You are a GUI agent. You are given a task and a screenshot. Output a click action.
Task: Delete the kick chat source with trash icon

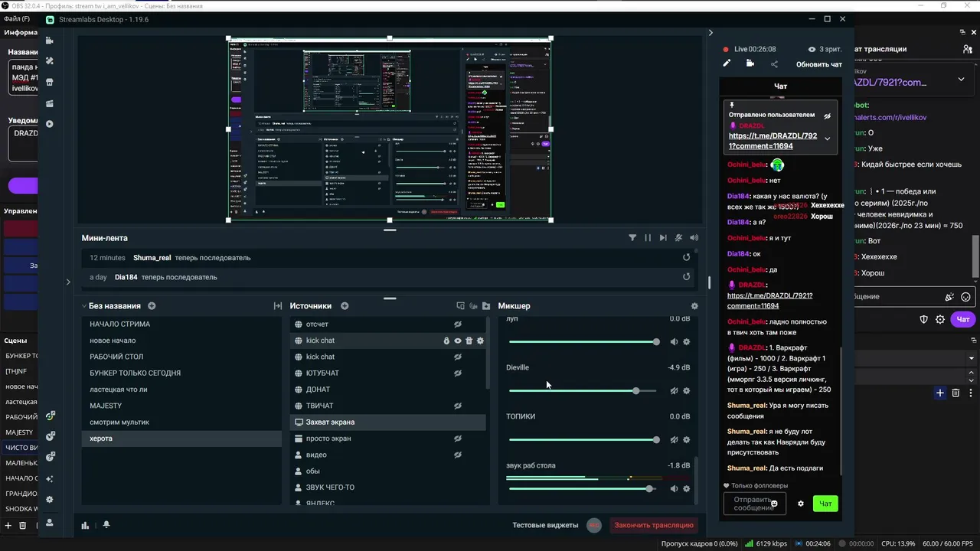(x=469, y=341)
